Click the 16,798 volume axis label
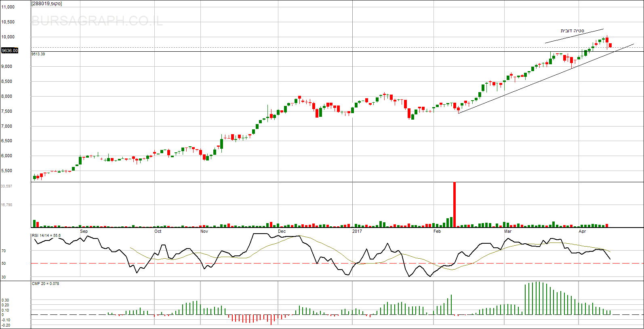 pos(6,205)
